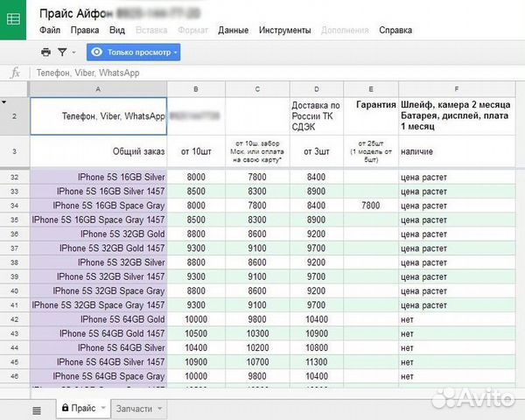Select cell 'IPhone 5S 64GB Gold 1457'
The image size is (525, 420).
(x=98, y=333)
